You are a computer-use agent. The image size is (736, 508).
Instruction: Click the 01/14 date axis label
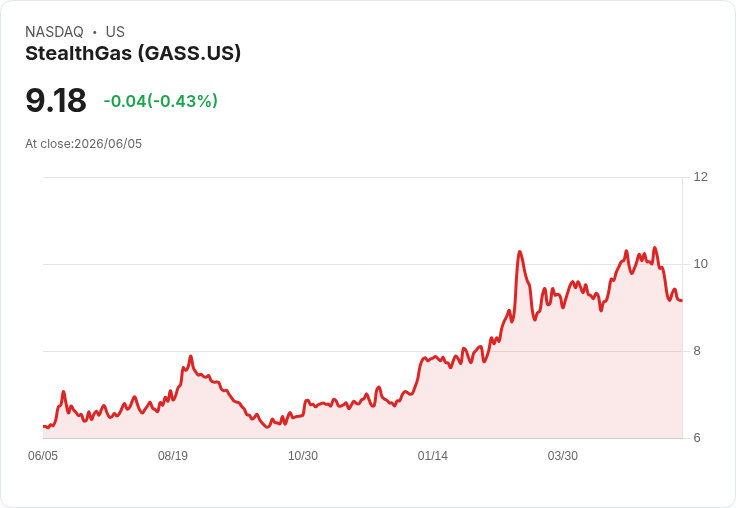433,456
